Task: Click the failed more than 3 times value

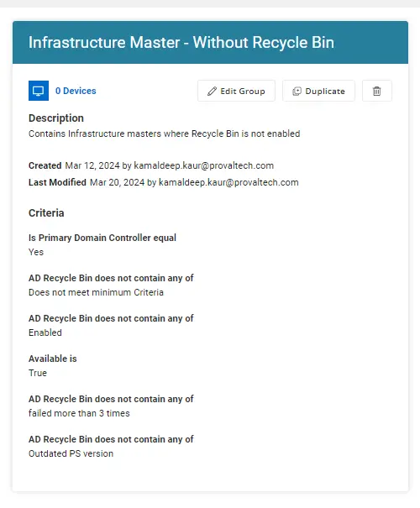Action: (79, 413)
